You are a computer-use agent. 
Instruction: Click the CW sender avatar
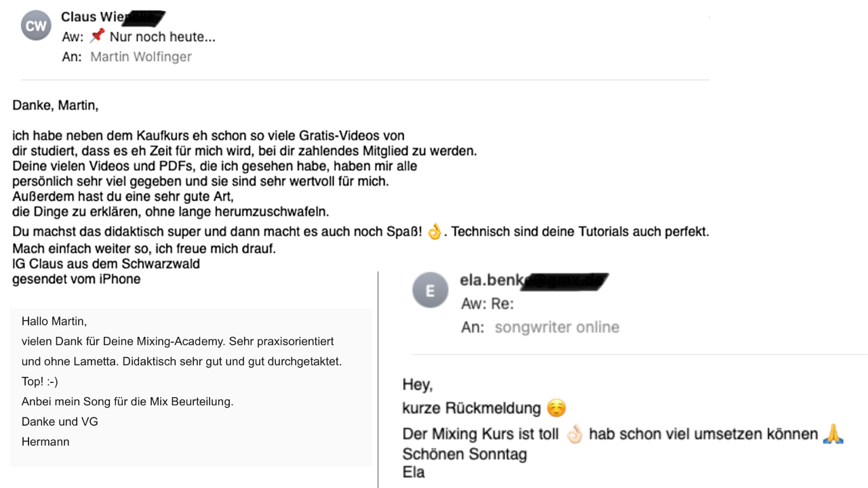[36, 26]
